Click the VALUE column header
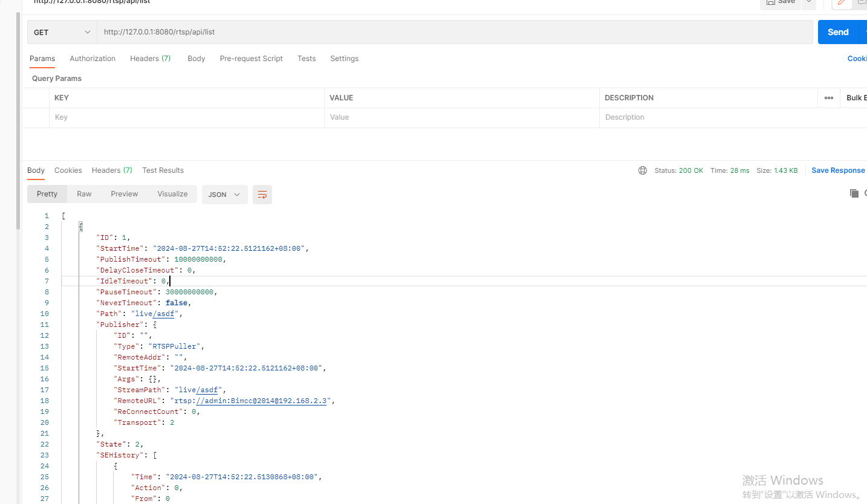This screenshot has width=867, height=504. click(x=341, y=98)
